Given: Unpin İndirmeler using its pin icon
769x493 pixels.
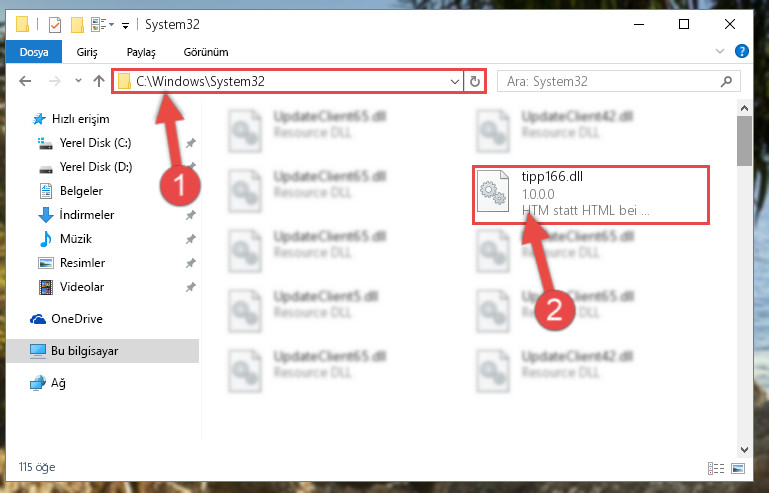Looking at the screenshot, I should [x=190, y=215].
